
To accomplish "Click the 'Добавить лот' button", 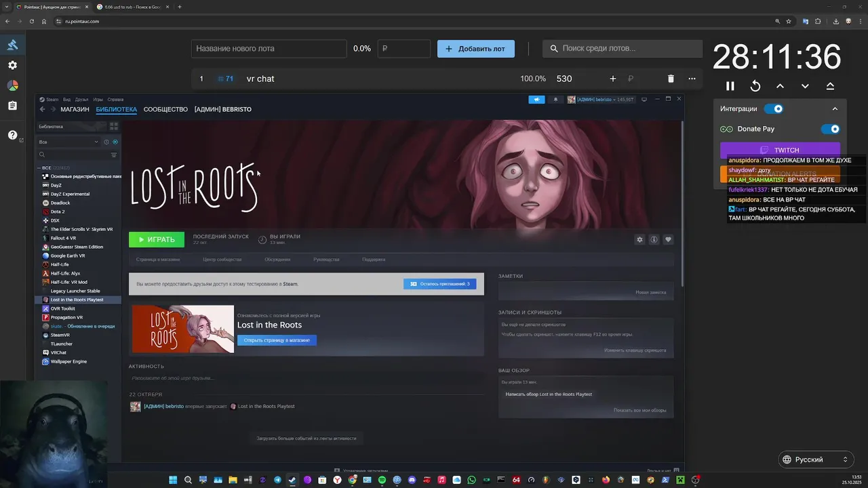I will (x=476, y=49).
